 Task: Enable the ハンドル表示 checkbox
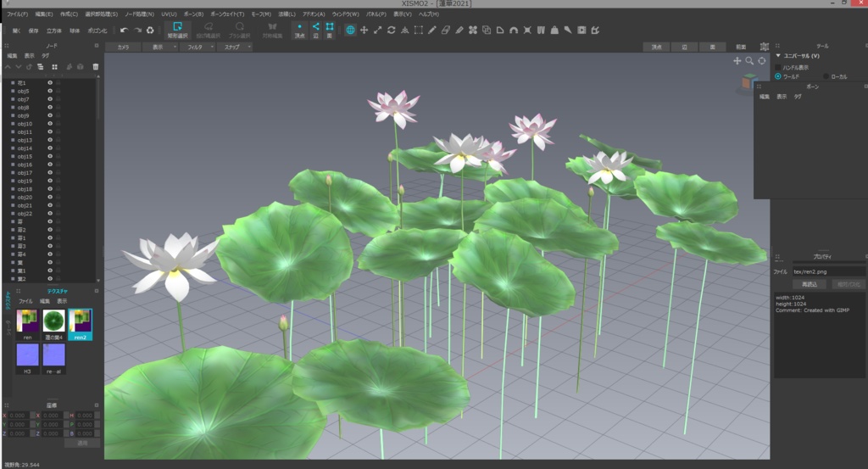[778, 68]
